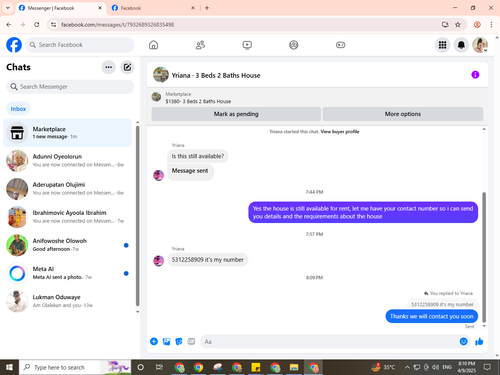Open File Explorer from the taskbar

pyautogui.click(x=294, y=367)
